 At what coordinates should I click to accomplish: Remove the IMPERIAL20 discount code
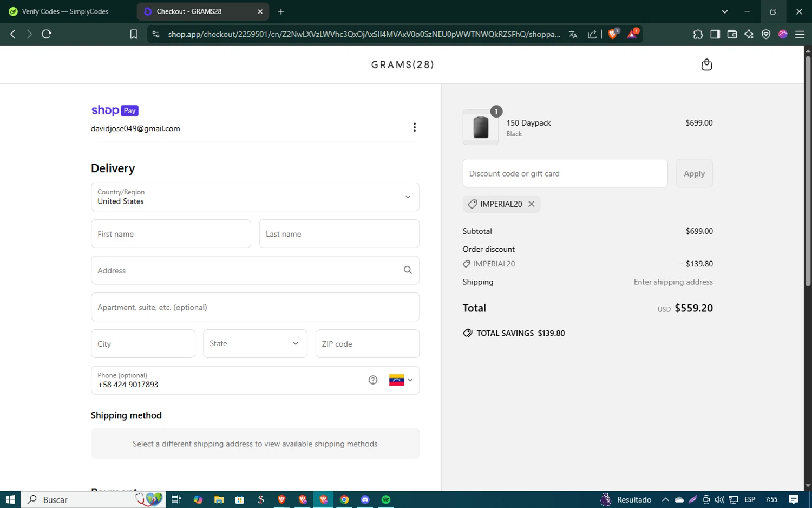pyautogui.click(x=532, y=204)
